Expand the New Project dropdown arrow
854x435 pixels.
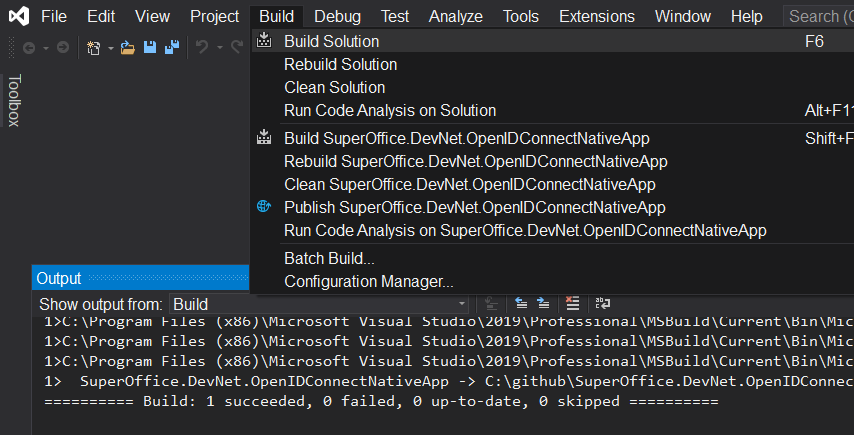[111, 48]
